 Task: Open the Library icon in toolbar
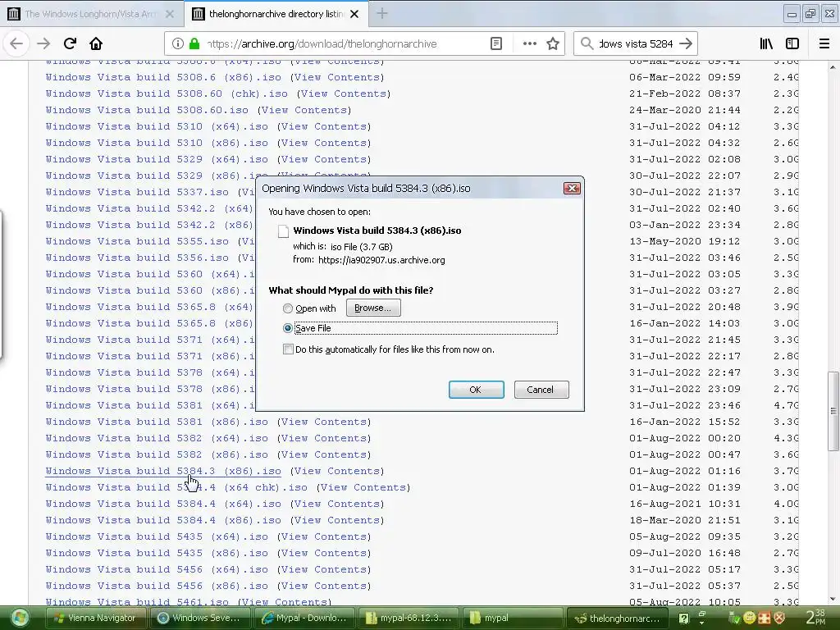click(766, 43)
